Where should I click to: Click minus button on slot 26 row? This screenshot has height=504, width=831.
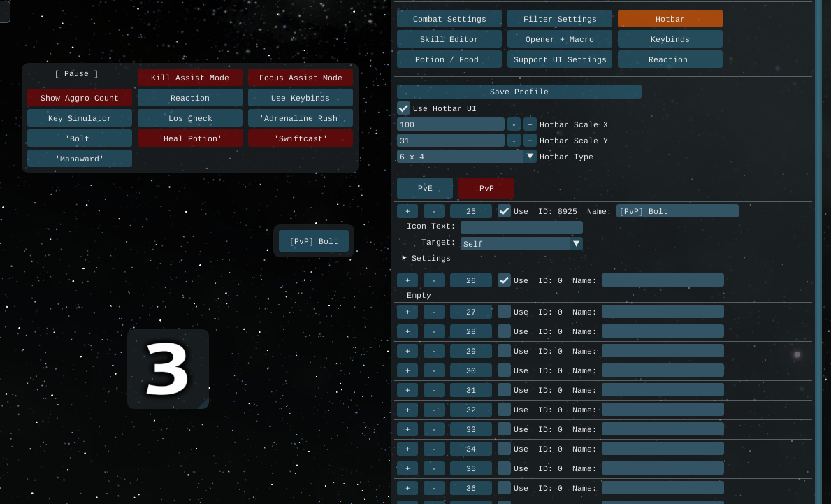(x=434, y=280)
